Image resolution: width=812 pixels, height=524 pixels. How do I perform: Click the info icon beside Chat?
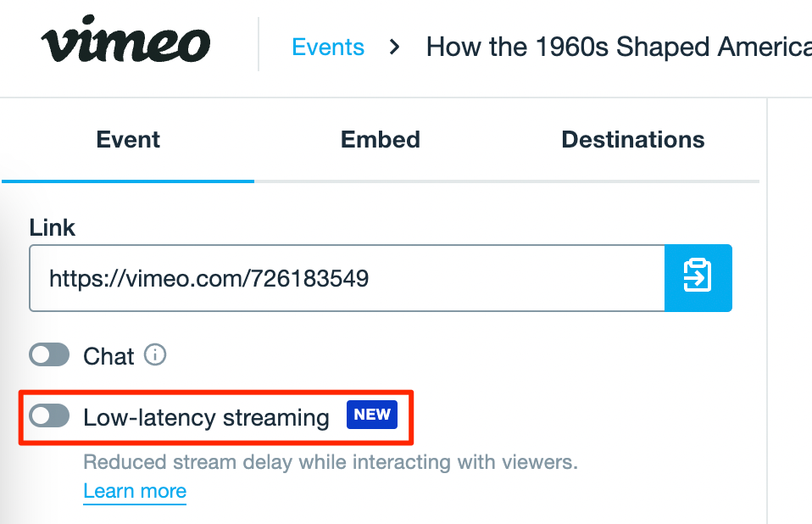tap(155, 355)
